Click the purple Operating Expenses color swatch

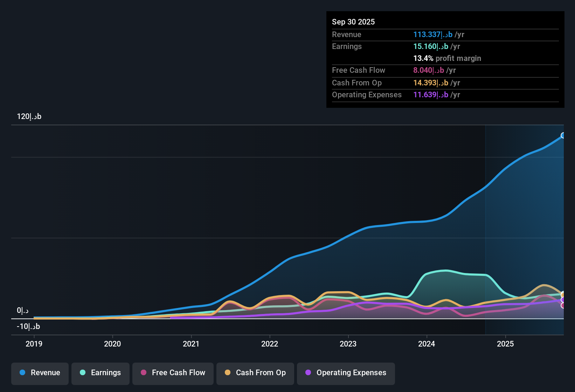308,373
